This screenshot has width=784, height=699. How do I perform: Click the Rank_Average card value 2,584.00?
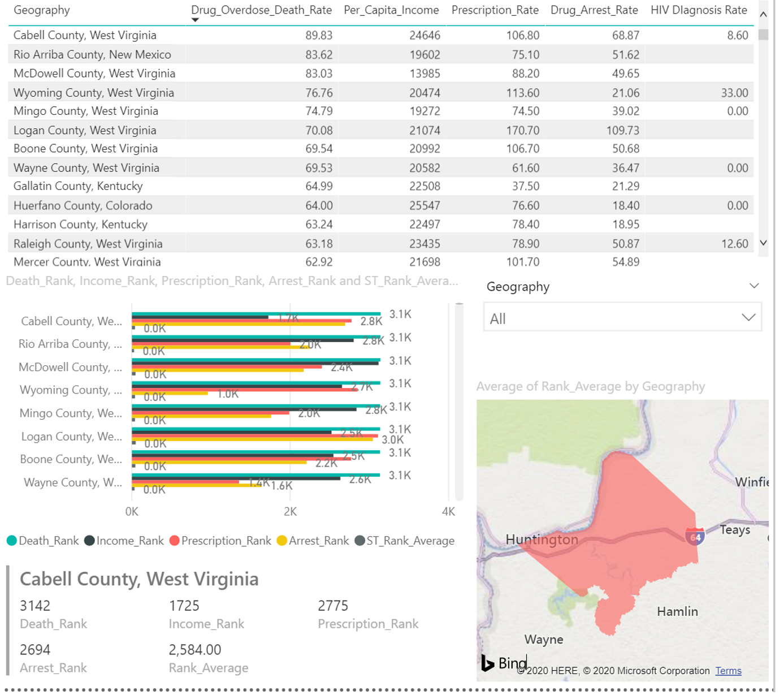pos(195,650)
